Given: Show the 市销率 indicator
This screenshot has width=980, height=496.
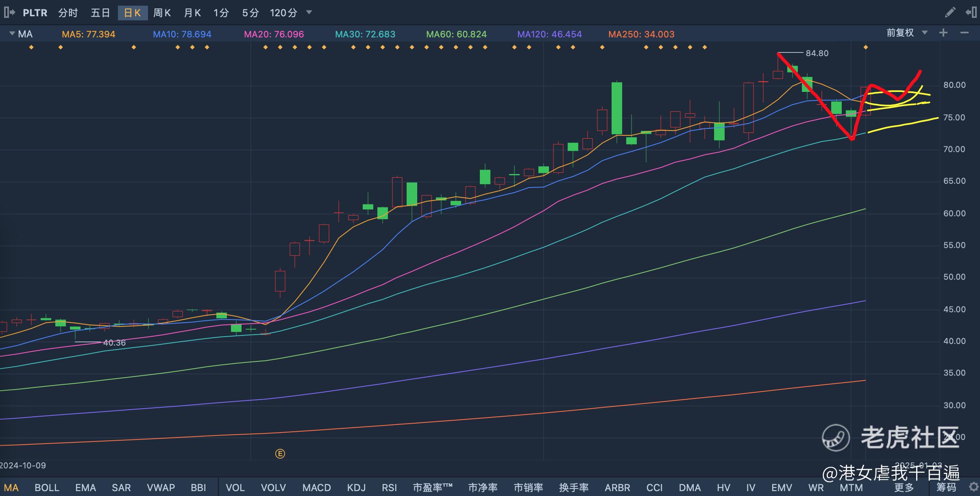Looking at the screenshot, I should pos(528,487).
